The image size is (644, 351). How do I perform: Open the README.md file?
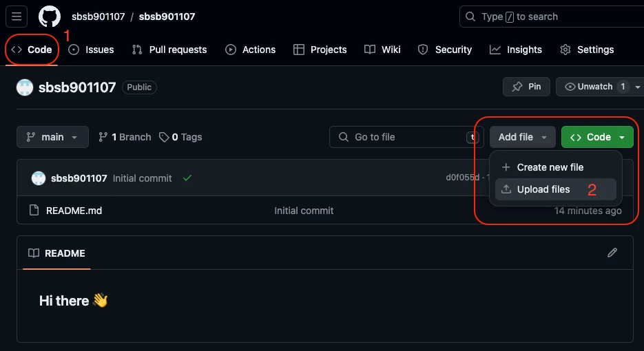[x=74, y=211]
